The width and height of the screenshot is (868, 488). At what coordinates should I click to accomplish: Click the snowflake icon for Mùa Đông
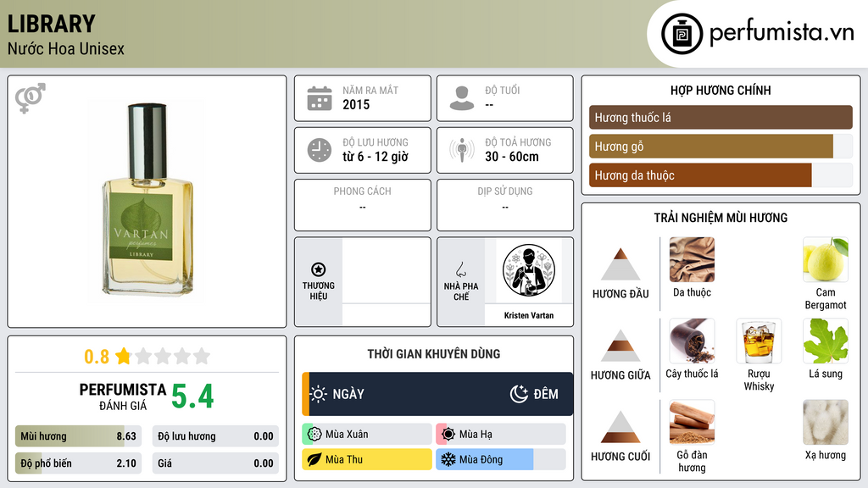[x=448, y=459]
